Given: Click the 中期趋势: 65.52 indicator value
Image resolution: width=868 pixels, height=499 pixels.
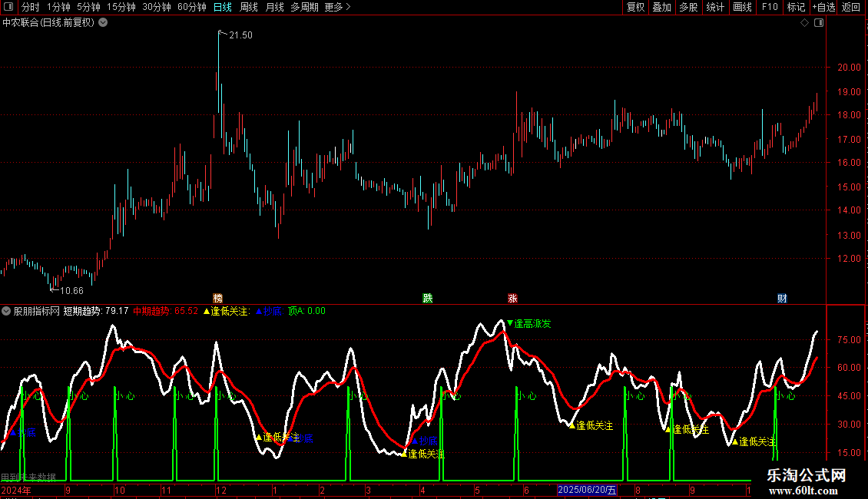Looking at the screenshot, I should (x=165, y=311).
